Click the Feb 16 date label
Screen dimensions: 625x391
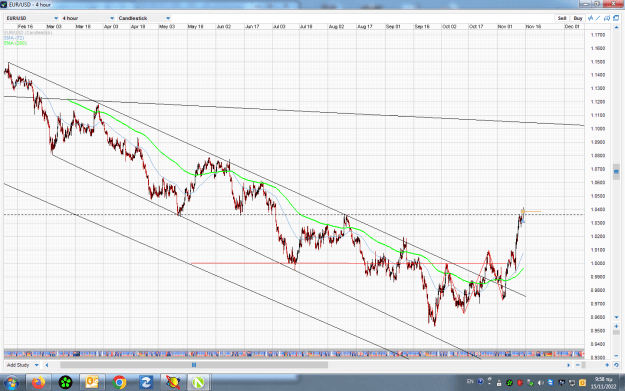(x=25, y=26)
